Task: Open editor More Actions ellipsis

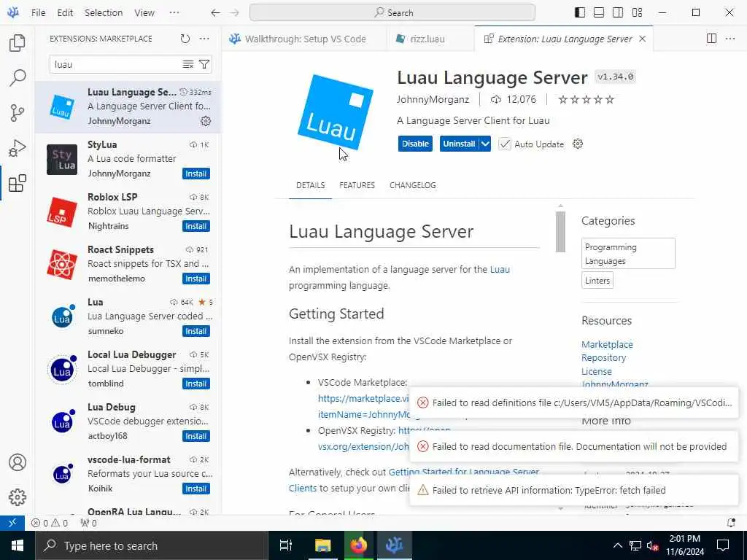Action: pos(730,39)
